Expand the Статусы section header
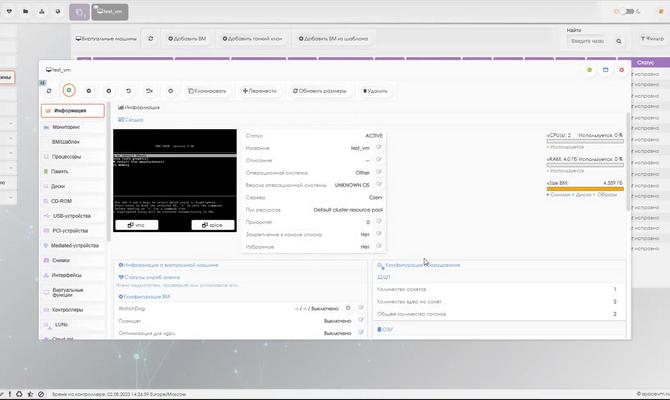This screenshot has width=670, height=400. 149,277
